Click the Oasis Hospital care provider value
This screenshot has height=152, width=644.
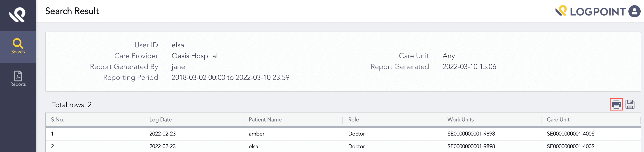coord(194,56)
